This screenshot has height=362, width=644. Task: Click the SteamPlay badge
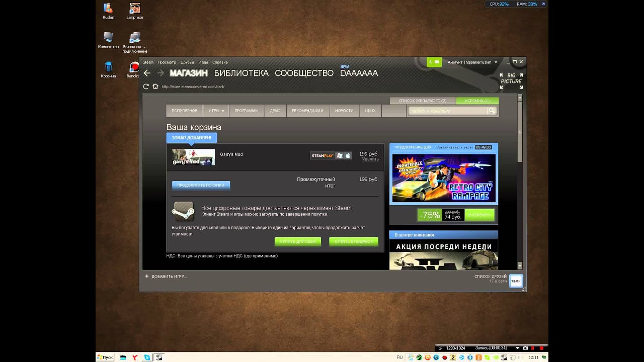coord(323,156)
